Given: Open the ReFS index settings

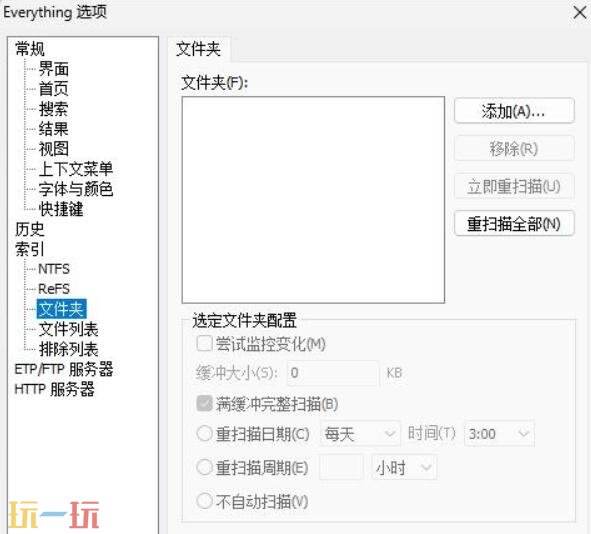Looking at the screenshot, I should [x=54, y=289].
